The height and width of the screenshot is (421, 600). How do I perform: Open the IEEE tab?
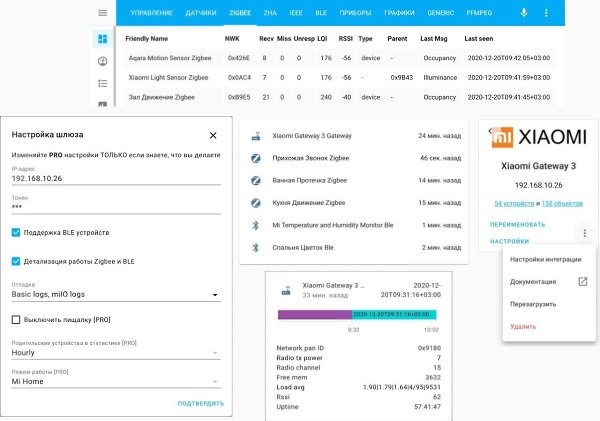(296, 13)
